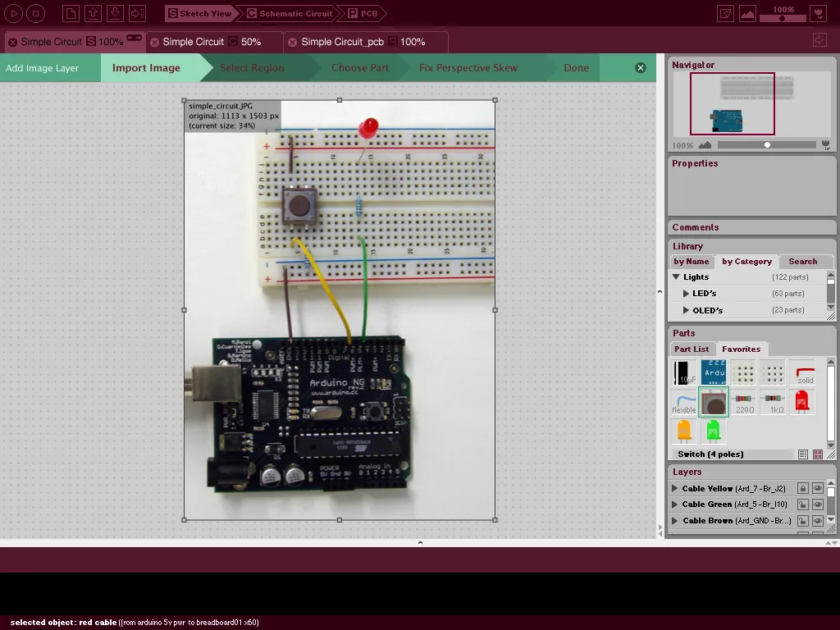The height and width of the screenshot is (630, 840).
Task: Select the flexible wire part
Action: click(684, 402)
